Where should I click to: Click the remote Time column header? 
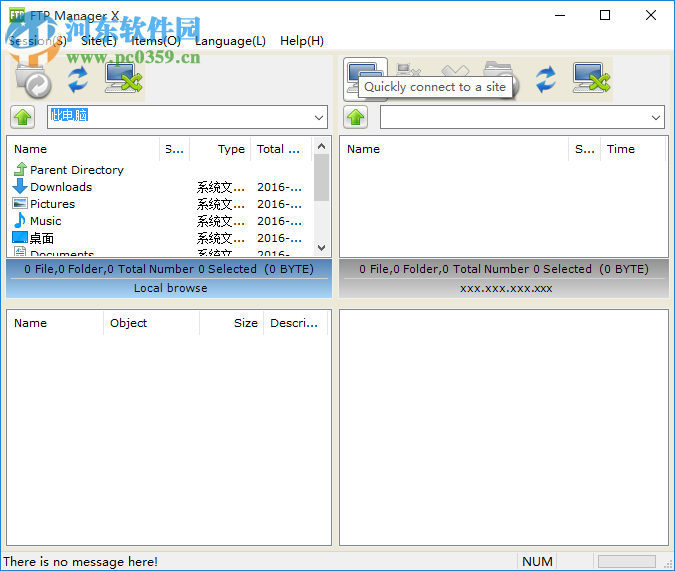click(633, 149)
